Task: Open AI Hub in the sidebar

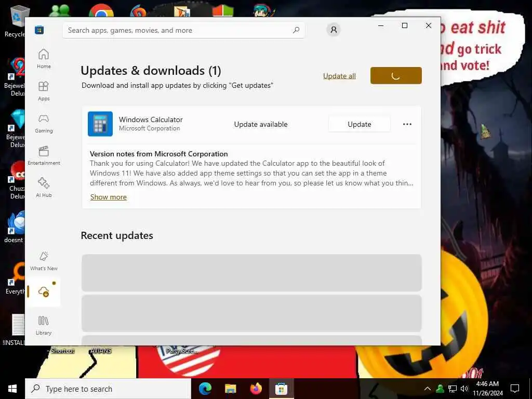Action: (x=44, y=188)
